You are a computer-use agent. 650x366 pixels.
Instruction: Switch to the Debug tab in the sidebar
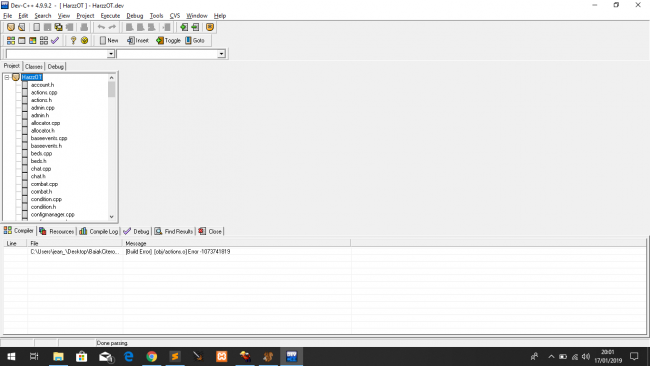click(56, 67)
